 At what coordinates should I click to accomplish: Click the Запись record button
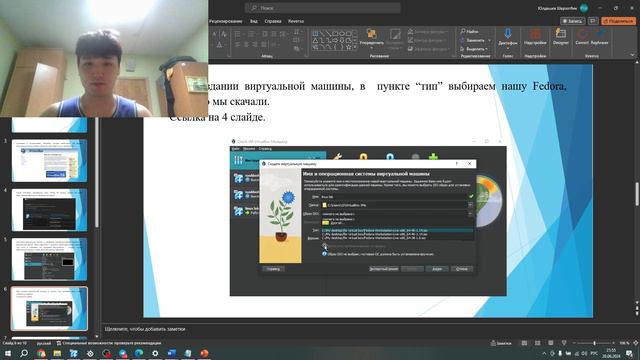click(572, 21)
